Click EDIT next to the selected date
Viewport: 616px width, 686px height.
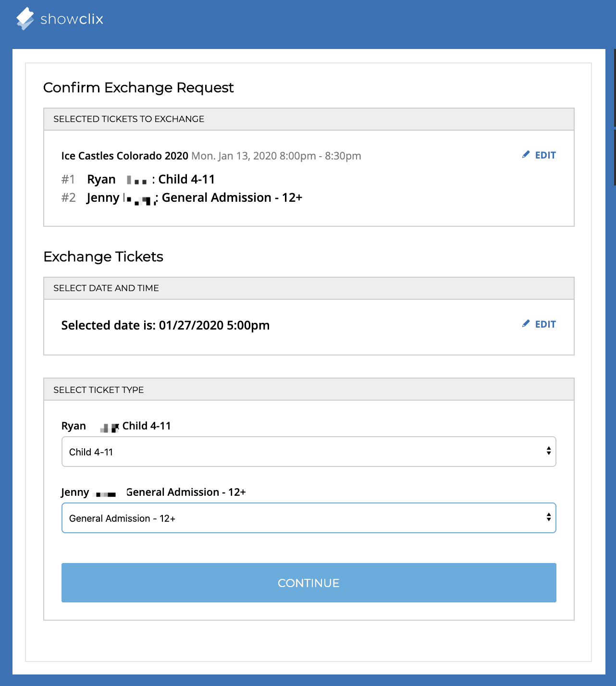coord(544,324)
